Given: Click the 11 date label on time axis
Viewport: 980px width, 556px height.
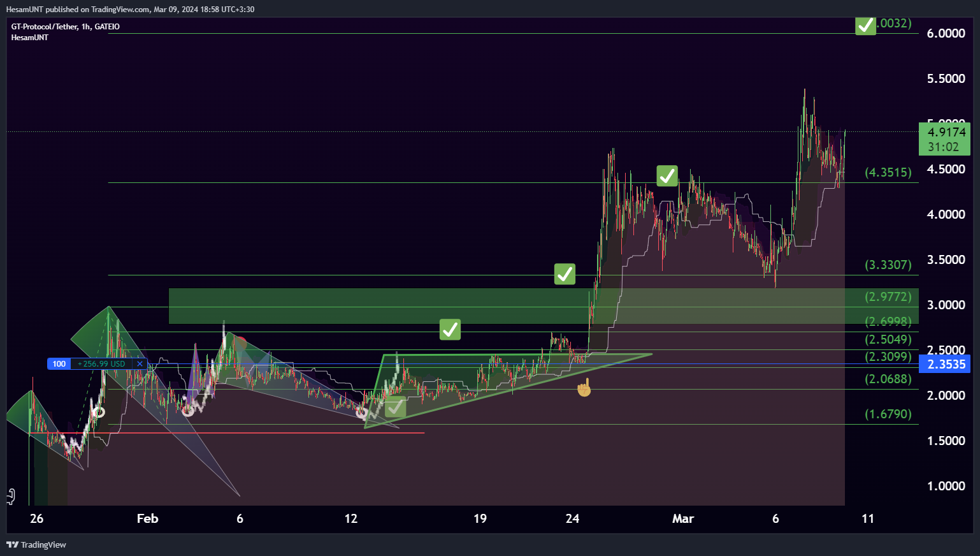Looking at the screenshot, I should (868, 518).
